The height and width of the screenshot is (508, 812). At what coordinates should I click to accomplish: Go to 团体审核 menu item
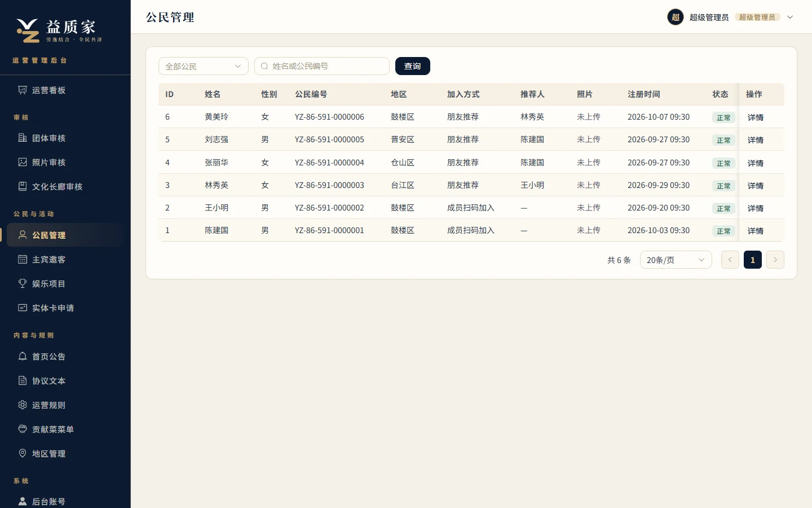(65, 138)
